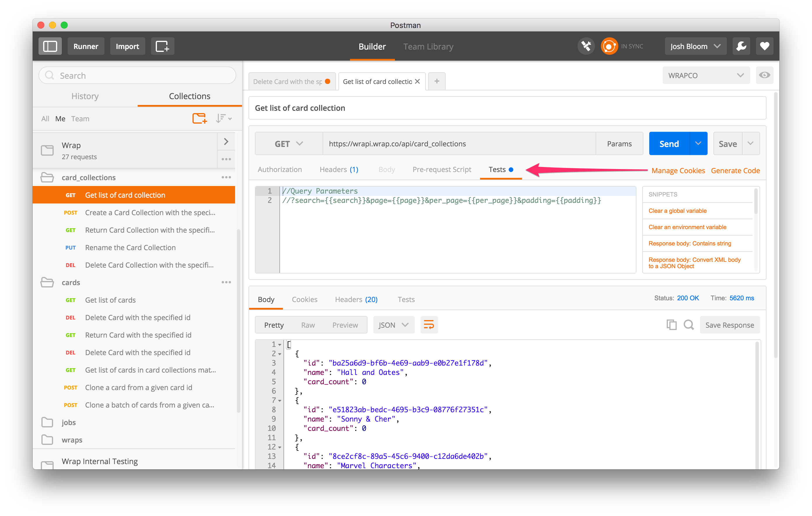Open more options for cards folder
The height and width of the screenshot is (516, 812).
(226, 282)
